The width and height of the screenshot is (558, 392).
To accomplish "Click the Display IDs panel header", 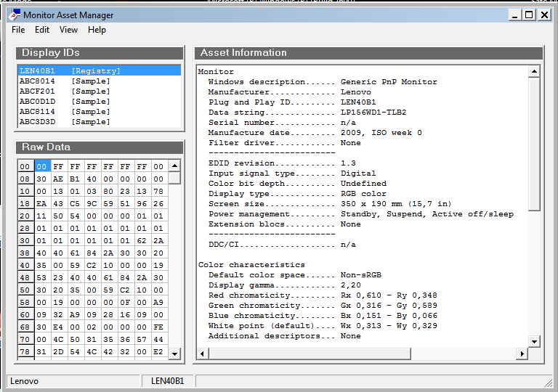I will tap(100, 53).
